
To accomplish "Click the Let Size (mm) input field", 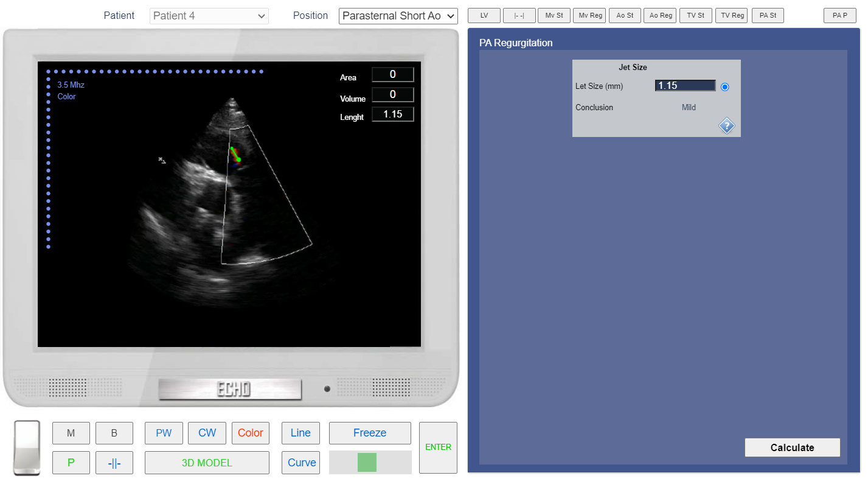I will [x=685, y=86].
